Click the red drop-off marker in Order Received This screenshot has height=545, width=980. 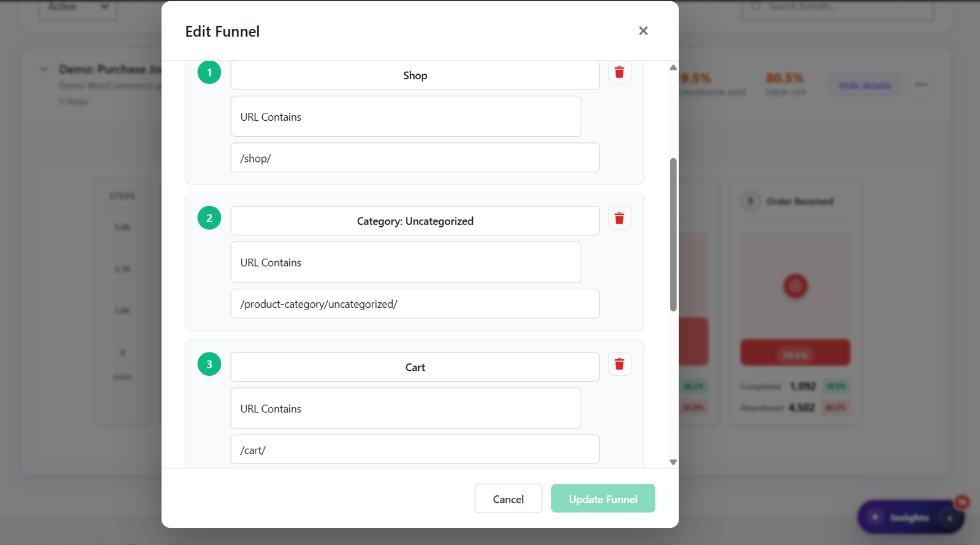(x=796, y=286)
